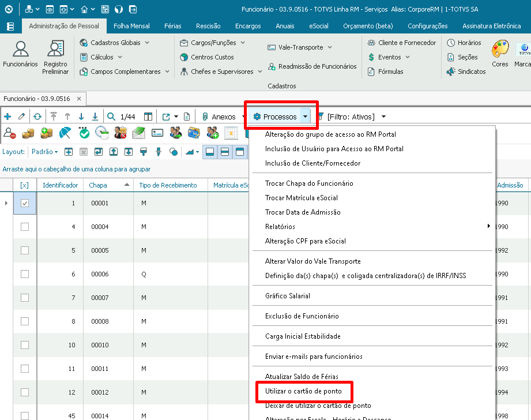Open the Relatórios submenu
The image size is (531, 420).
point(372,226)
